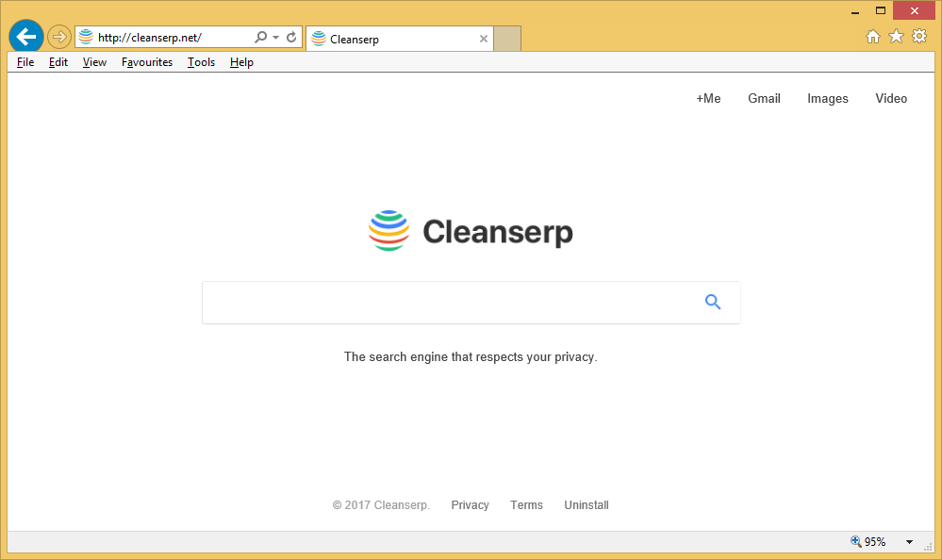The width and height of the screenshot is (942, 560).
Task: Open the Tools gear icon
Action: click(x=919, y=37)
